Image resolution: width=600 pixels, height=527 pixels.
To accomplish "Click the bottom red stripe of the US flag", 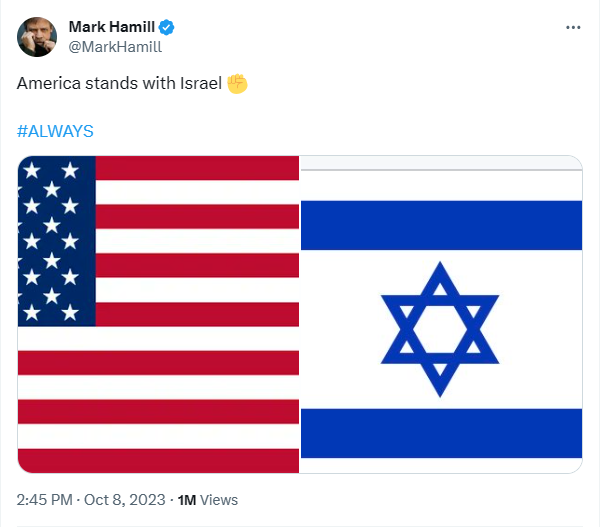I will (158, 460).
